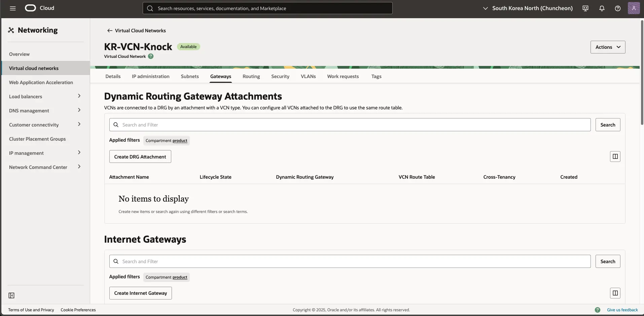Switch to the VLANs tab
The height and width of the screenshot is (316, 644).
point(308,76)
